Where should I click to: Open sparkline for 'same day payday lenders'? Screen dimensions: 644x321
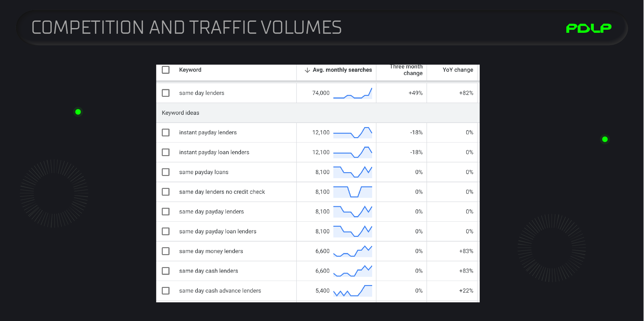[x=353, y=212]
